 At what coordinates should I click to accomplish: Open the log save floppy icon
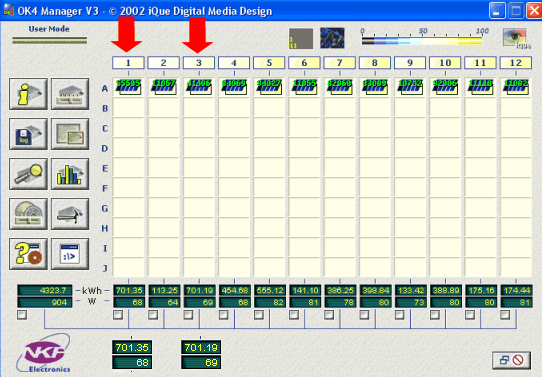coord(28,134)
